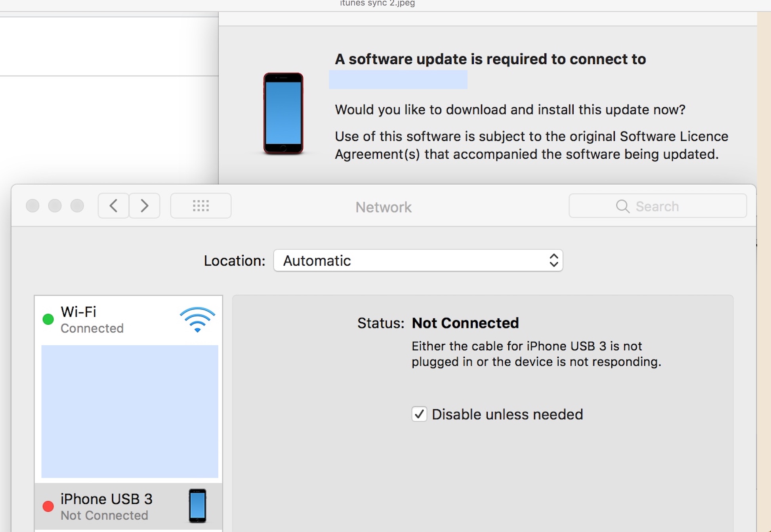Click the forward navigation arrow

145,206
